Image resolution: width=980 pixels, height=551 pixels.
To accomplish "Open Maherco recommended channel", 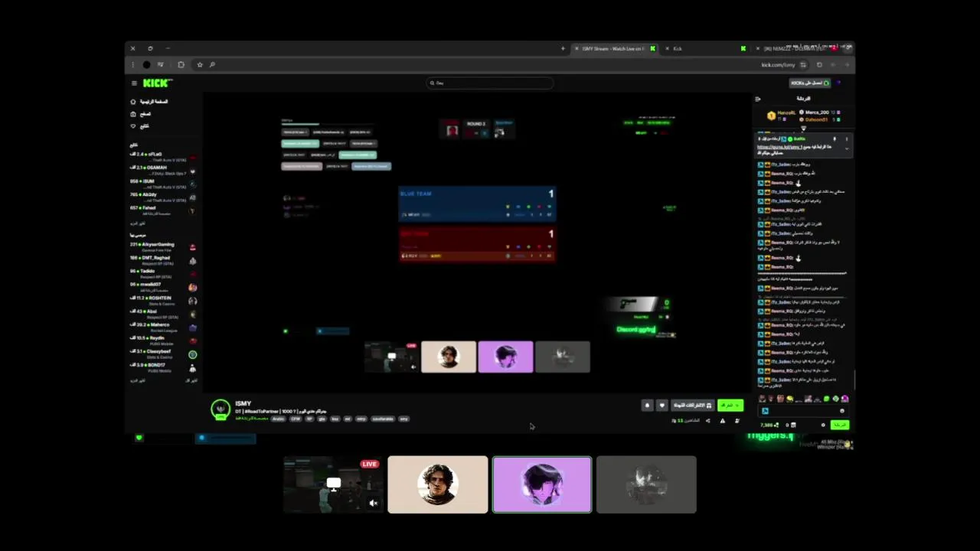I will pyautogui.click(x=162, y=327).
